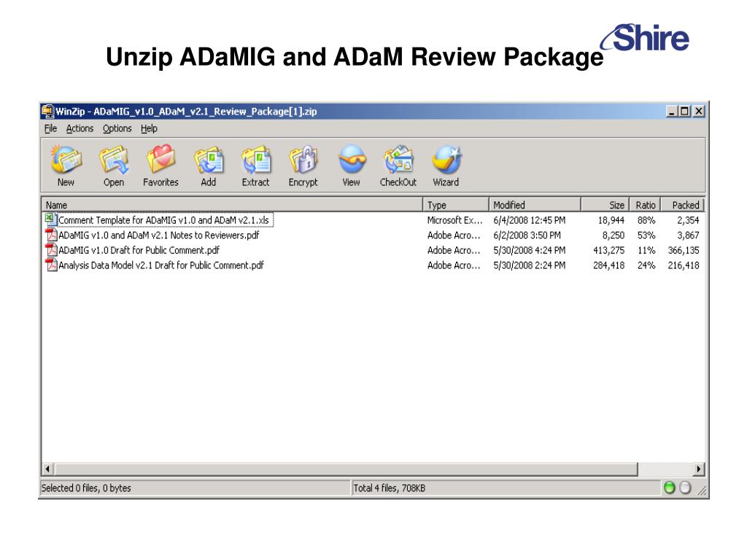Click the Excel icon of Comment Template file
Image resolution: width=747 pixels, height=560 pixels.
(50, 219)
